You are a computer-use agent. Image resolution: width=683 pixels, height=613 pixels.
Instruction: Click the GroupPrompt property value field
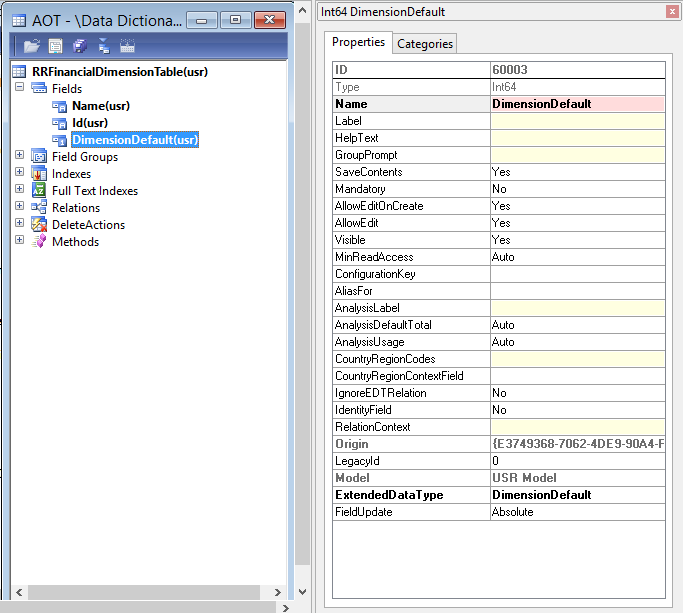(x=578, y=155)
